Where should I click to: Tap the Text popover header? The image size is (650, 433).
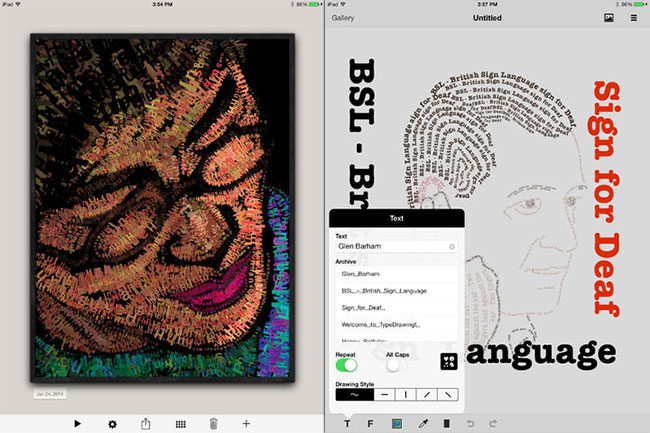point(397,218)
